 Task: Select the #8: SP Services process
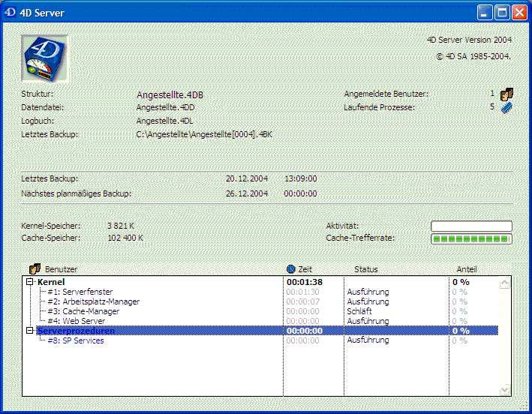pyautogui.click(x=75, y=340)
